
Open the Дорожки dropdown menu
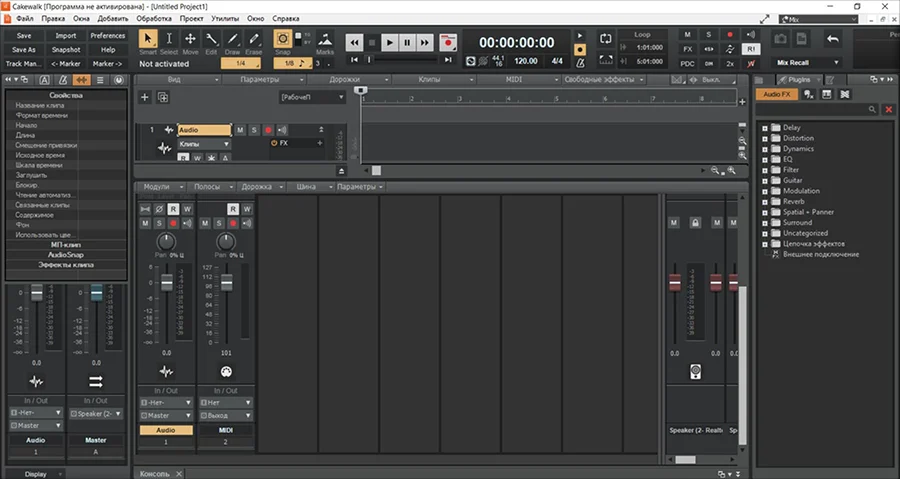coord(349,80)
